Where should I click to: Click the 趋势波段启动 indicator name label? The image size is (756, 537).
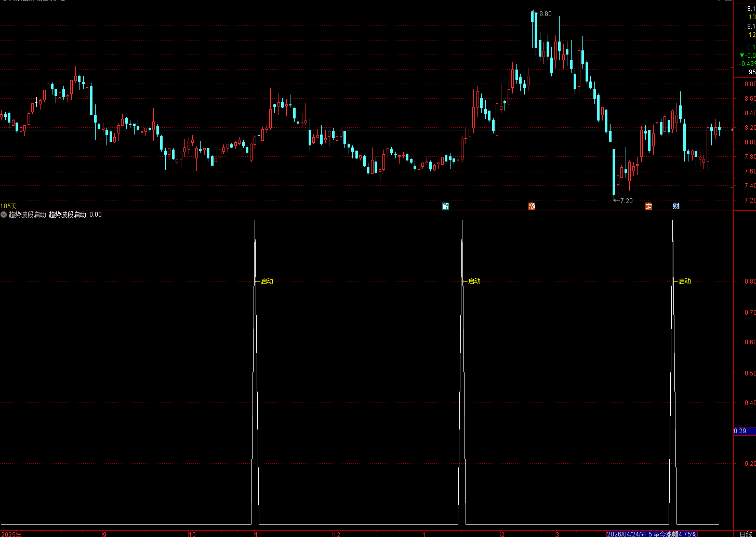(x=28, y=214)
